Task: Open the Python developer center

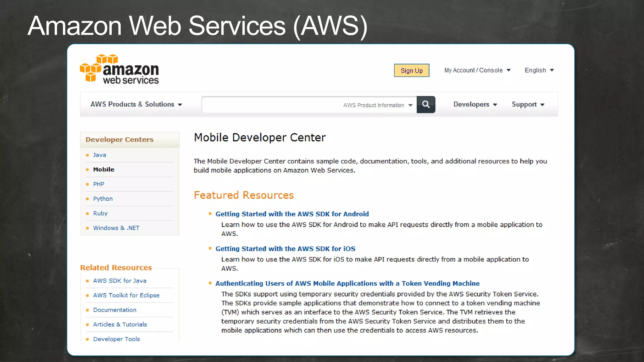Action: [x=103, y=199]
